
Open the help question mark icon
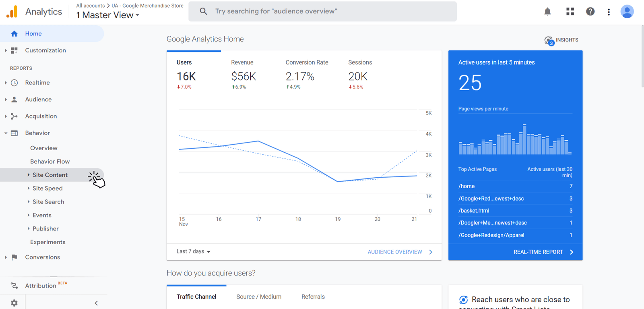coord(590,12)
